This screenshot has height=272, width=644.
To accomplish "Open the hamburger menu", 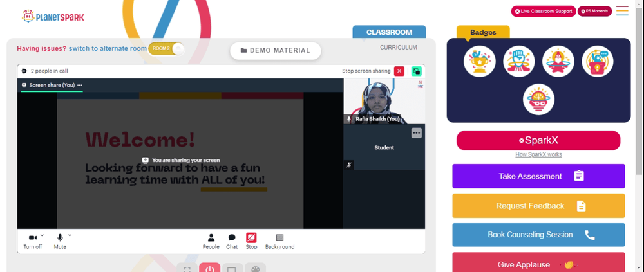I will [x=622, y=11].
